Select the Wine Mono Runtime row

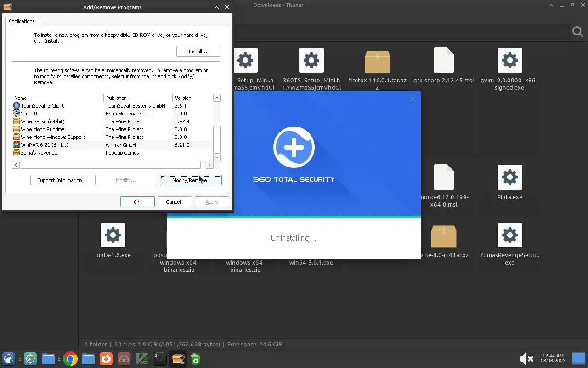pyautogui.click(x=113, y=129)
